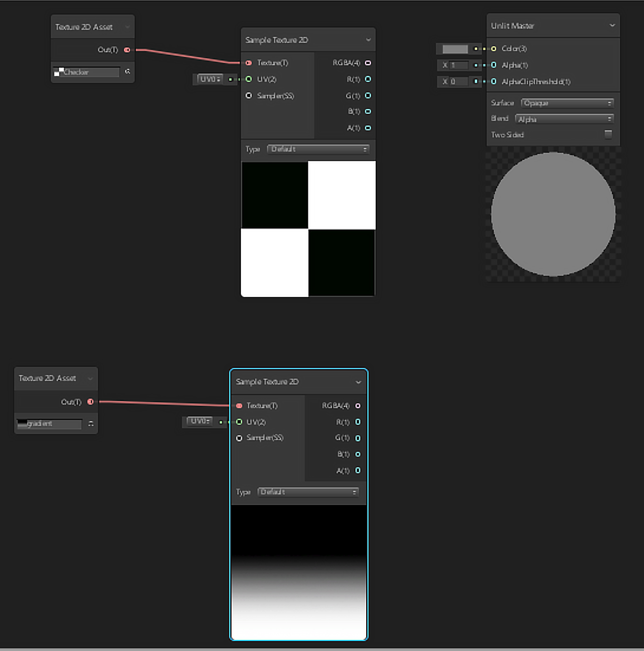Click A(1) output port on checker Sample Texture node
644x651 pixels.
pos(368,128)
